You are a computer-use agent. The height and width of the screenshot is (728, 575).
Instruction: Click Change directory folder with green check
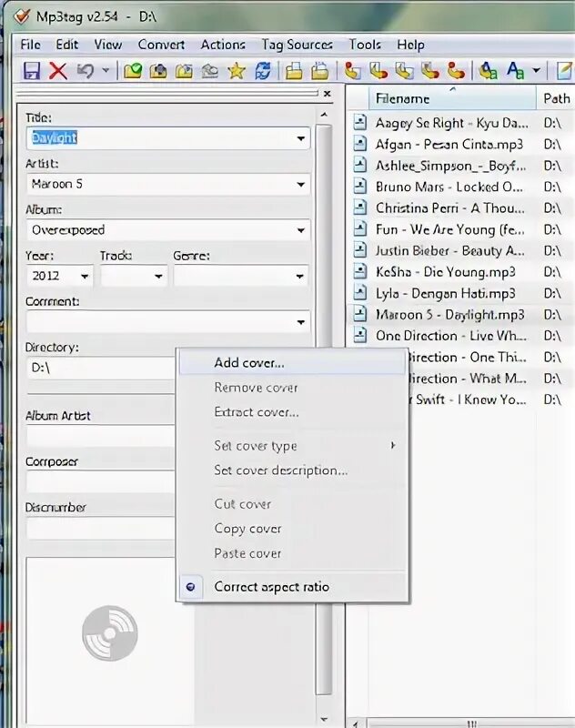133,71
